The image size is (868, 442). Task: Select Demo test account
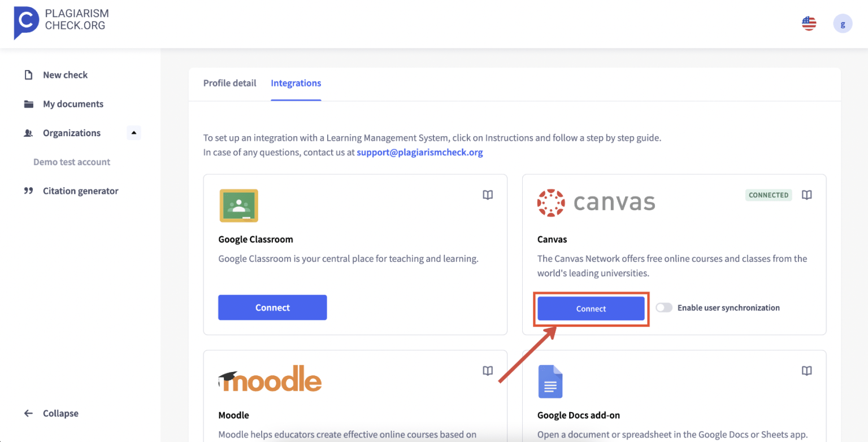(x=72, y=162)
